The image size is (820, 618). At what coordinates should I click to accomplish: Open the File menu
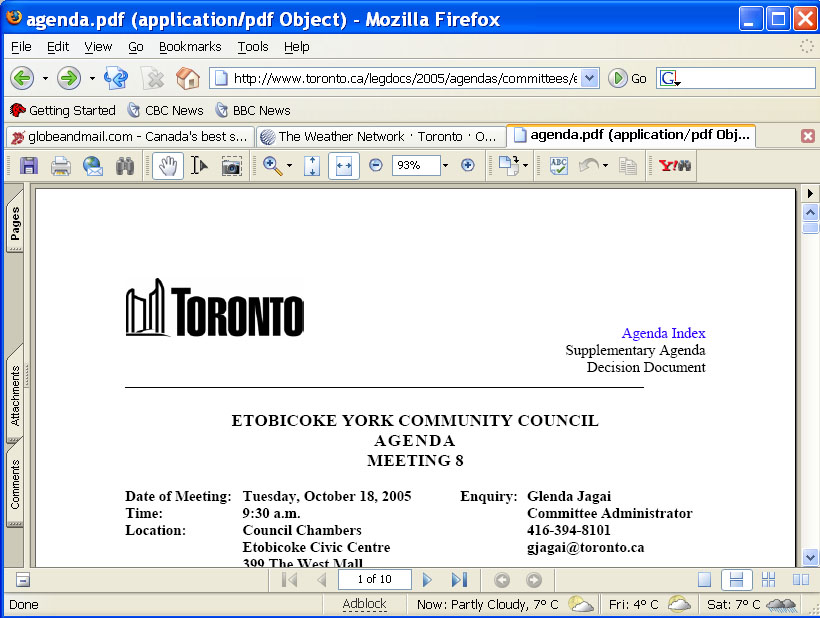point(21,47)
